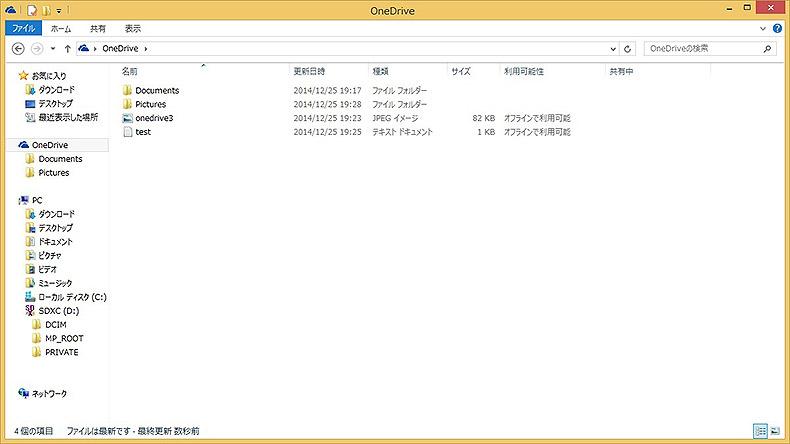Click OneDrive breadcrumb in address bar
Screen dimensions: 790x444
pyautogui.click(x=120, y=48)
